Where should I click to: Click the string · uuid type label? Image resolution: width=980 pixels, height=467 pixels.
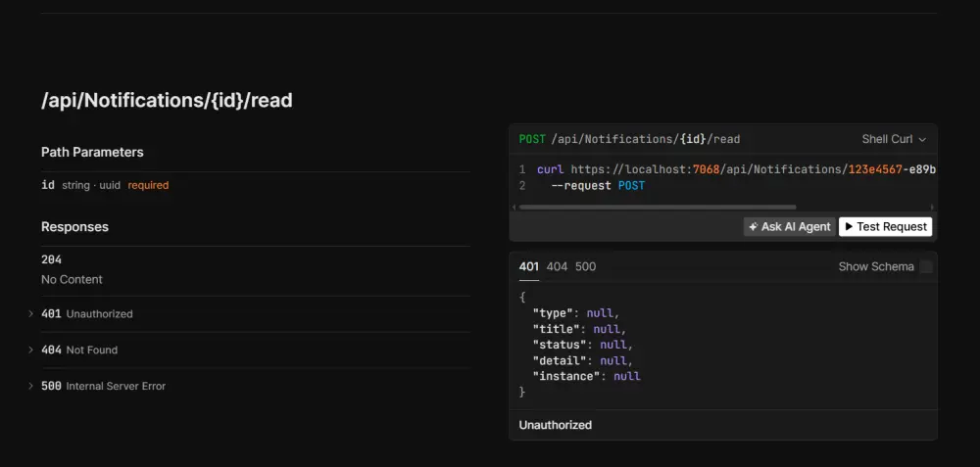tap(90, 185)
